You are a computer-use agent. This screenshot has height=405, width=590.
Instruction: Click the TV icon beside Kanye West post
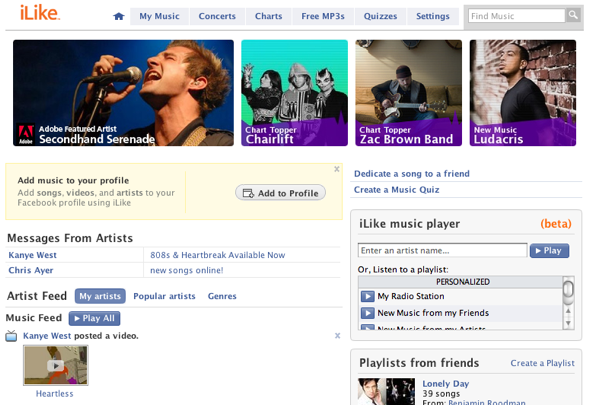(x=11, y=336)
